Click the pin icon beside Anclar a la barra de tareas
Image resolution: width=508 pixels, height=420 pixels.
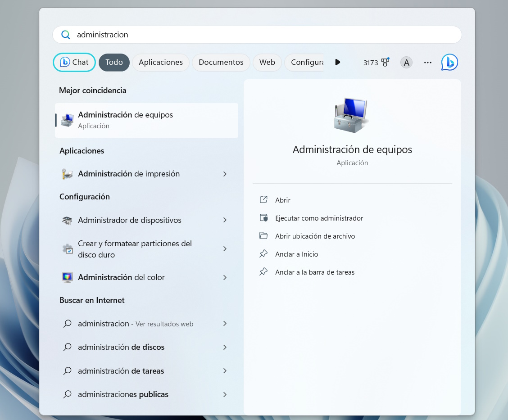pos(263,272)
